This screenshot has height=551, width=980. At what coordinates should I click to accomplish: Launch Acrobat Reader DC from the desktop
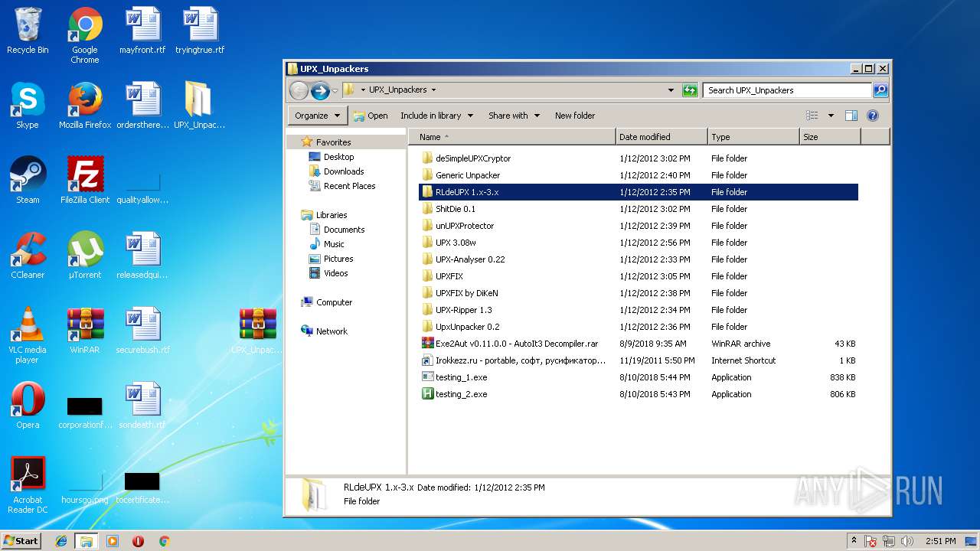coord(28,485)
